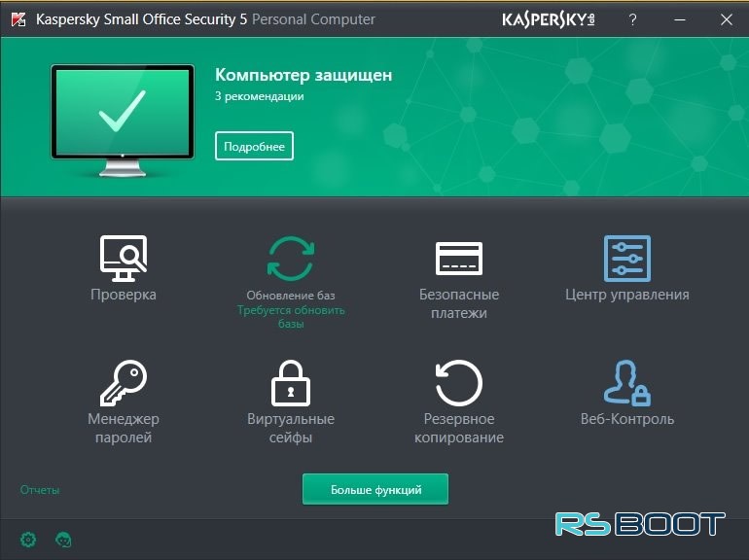Click 'Требуется обновить базы' status text
The width and height of the screenshot is (749, 560).
[x=291, y=317]
